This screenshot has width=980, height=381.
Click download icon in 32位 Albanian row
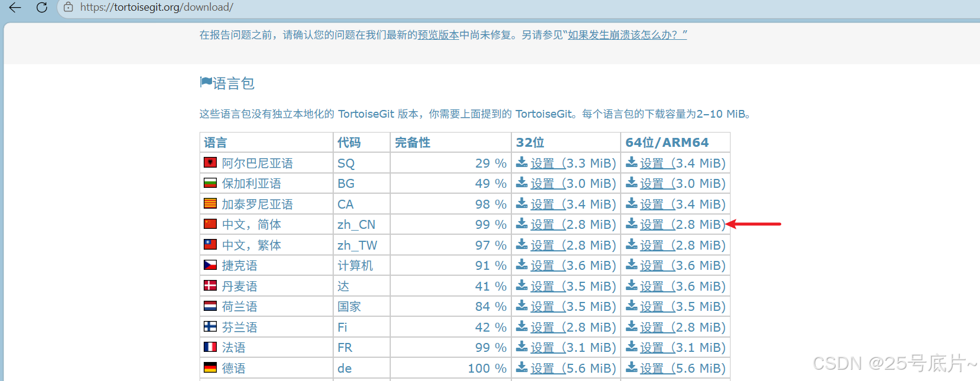522,162
